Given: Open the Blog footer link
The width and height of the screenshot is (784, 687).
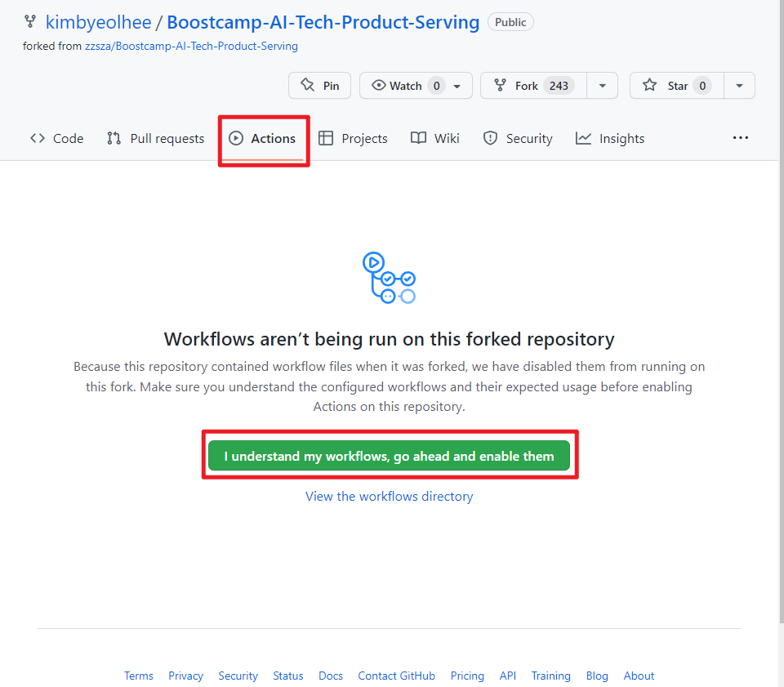Looking at the screenshot, I should tap(597, 676).
